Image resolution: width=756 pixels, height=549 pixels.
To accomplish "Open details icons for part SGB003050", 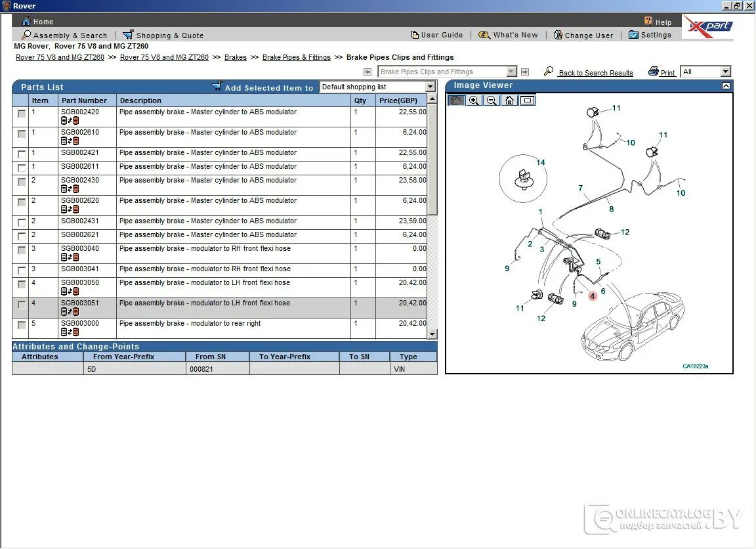I will coord(70,292).
